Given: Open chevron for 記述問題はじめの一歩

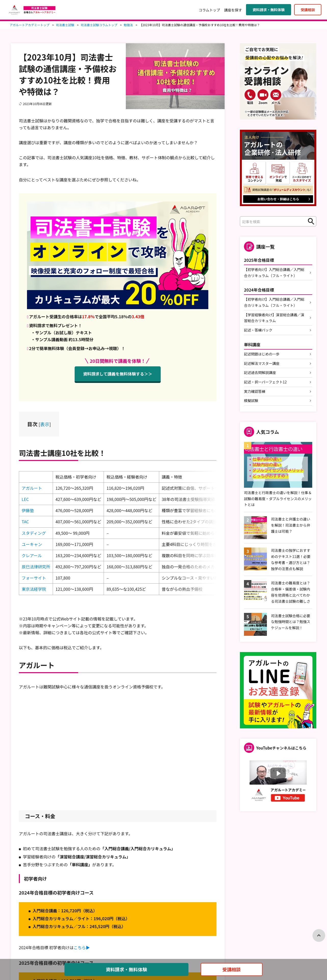Looking at the screenshot, I should (x=310, y=354).
